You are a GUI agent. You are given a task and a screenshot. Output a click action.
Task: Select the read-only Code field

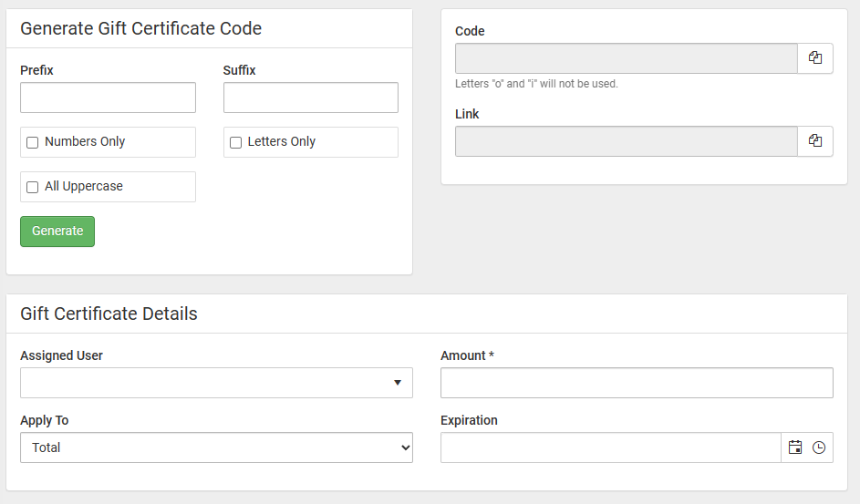click(x=627, y=58)
